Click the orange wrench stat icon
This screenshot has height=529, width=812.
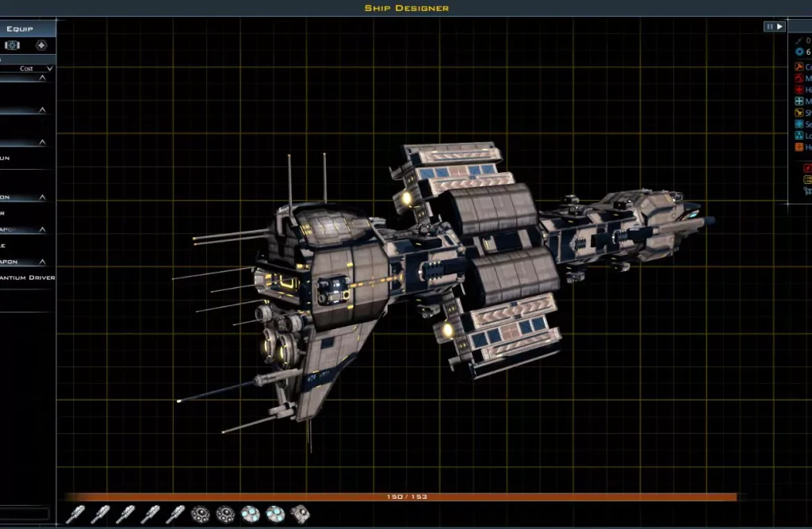tap(799, 67)
